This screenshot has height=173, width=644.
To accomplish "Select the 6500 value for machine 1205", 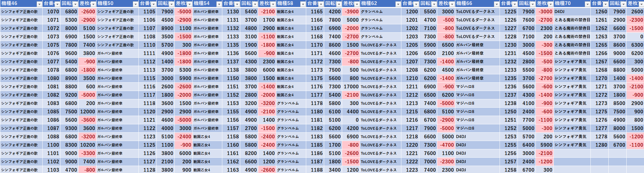I will pos(446,45).
